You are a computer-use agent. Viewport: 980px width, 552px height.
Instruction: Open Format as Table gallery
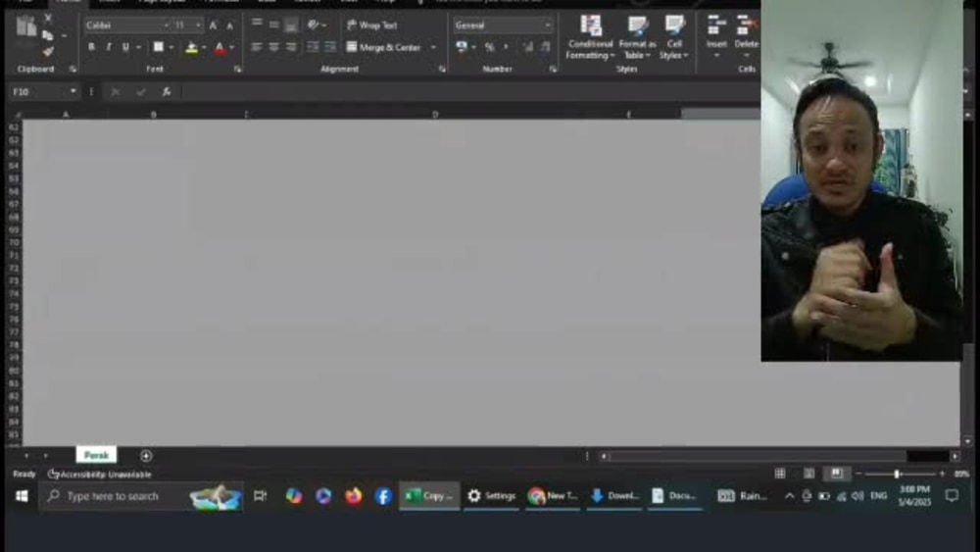point(638,37)
